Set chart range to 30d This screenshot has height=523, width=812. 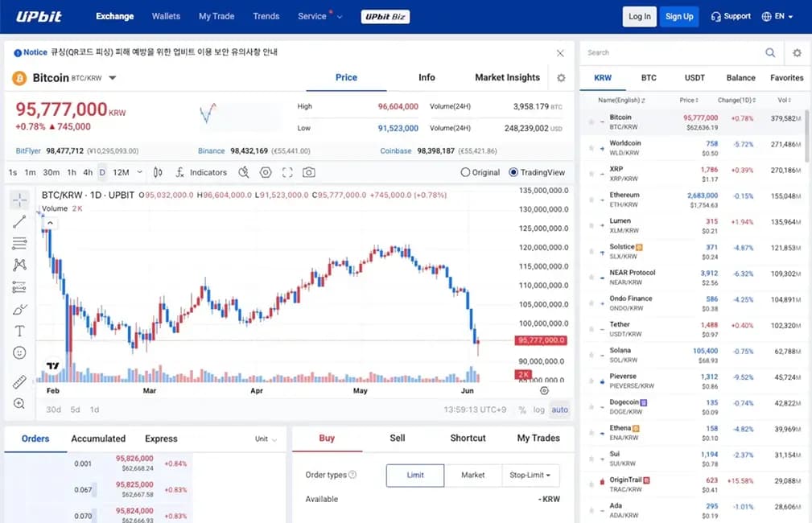point(53,410)
